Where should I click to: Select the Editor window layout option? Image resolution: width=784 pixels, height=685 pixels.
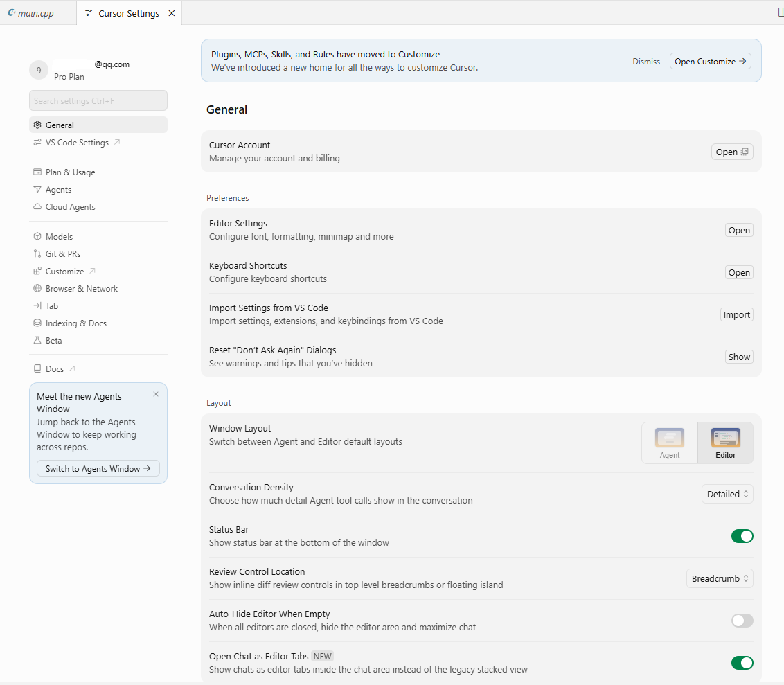pos(726,443)
